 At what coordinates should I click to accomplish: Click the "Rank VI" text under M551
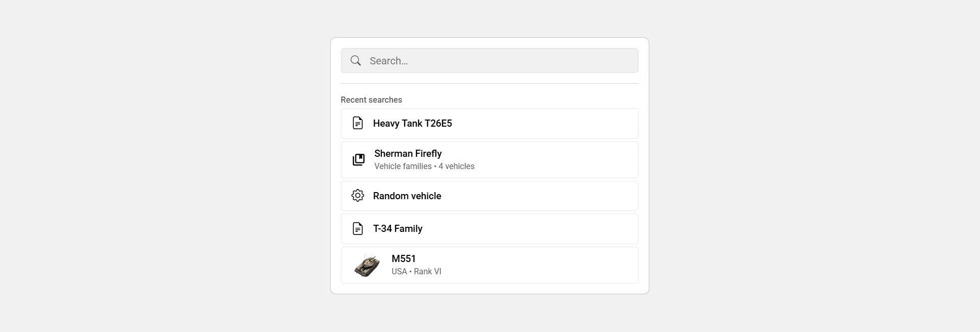pyautogui.click(x=427, y=272)
